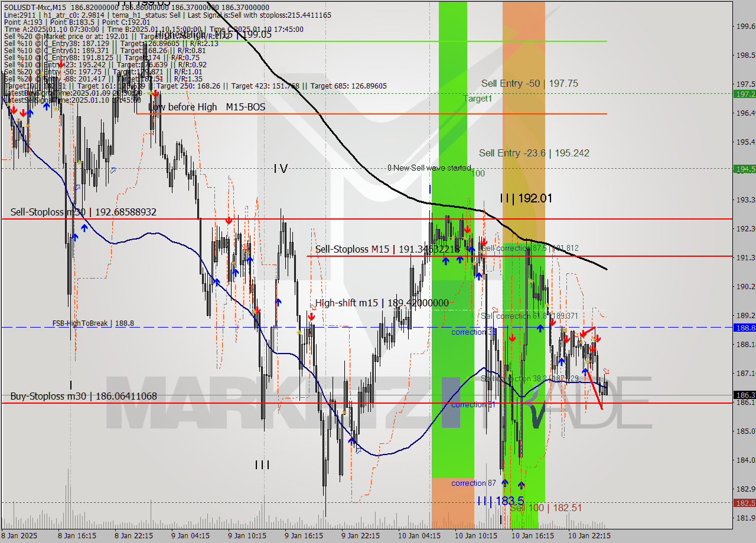This screenshot has height=543, width=756.
Task: Click the red 182.5 price tag
Action: (x=745, y=503)
